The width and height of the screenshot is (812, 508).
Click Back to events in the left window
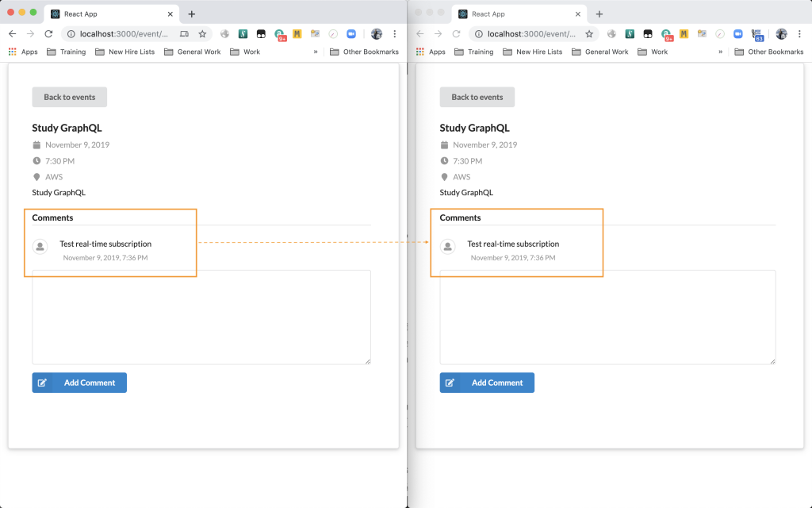coord(69,97)
